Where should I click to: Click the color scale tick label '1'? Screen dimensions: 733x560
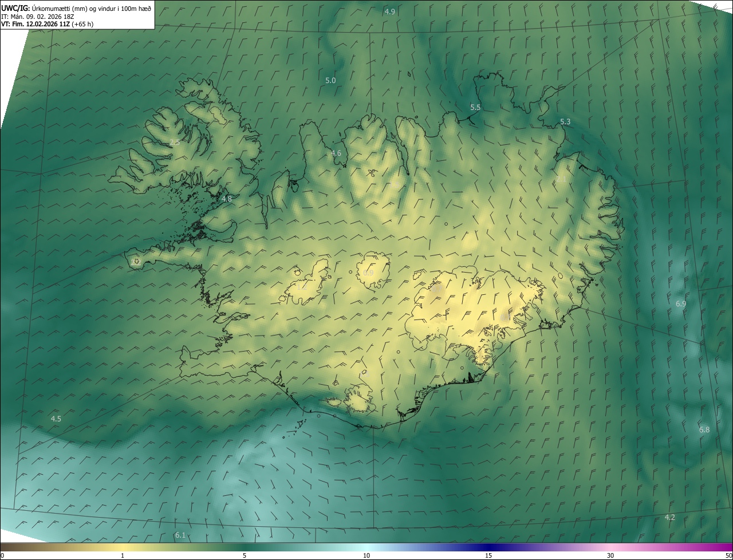[123, 555]
